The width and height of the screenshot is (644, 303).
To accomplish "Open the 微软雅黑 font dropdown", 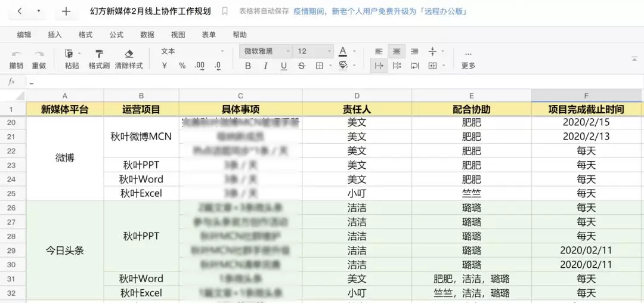I will (x=266, y=51).
